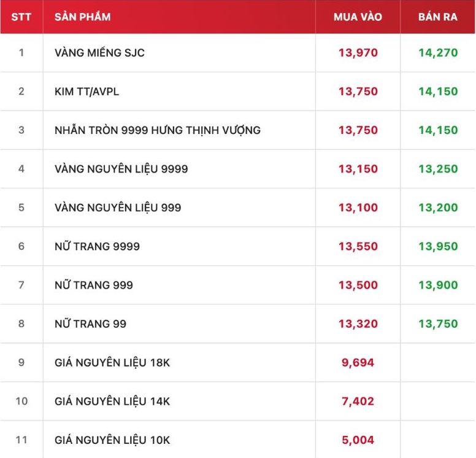
Task: Click the MUA VÀO column header
Action: tap(358, 17)
